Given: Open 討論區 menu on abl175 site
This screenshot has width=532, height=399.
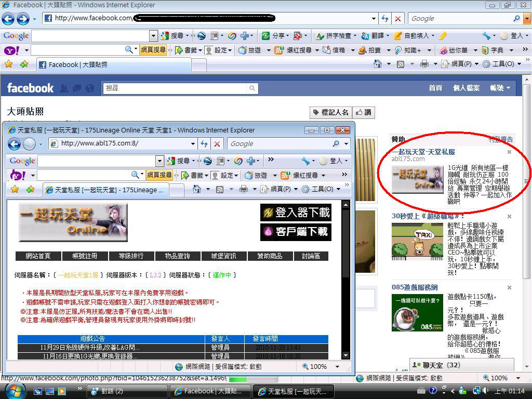Looking at the screenshot, I should tap(311, 256).
